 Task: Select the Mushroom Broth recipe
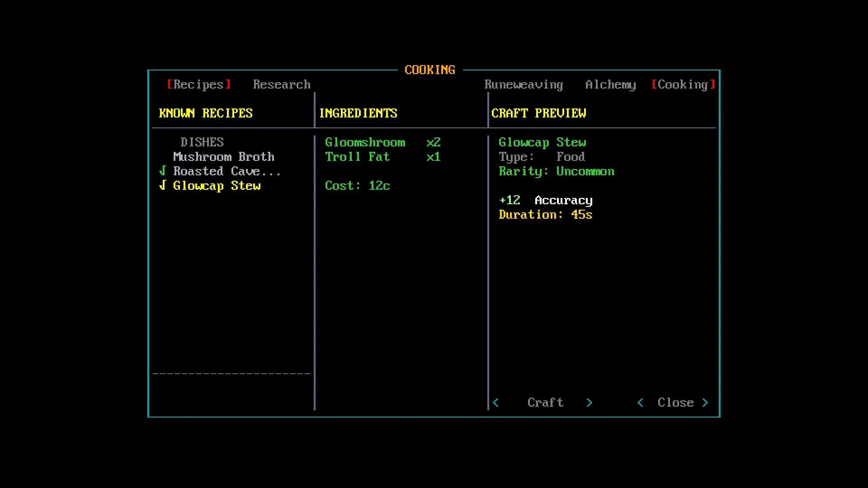point(224,157)
